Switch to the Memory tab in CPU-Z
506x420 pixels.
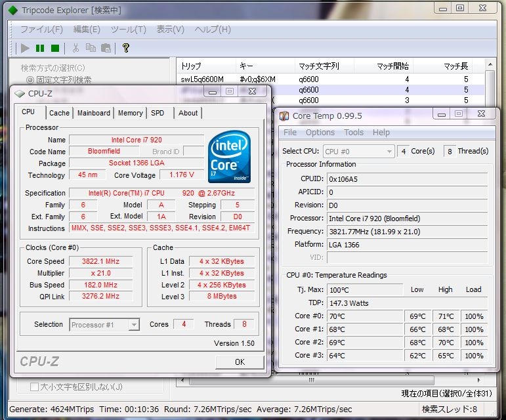pyautogui.click(x=130, y=113)
